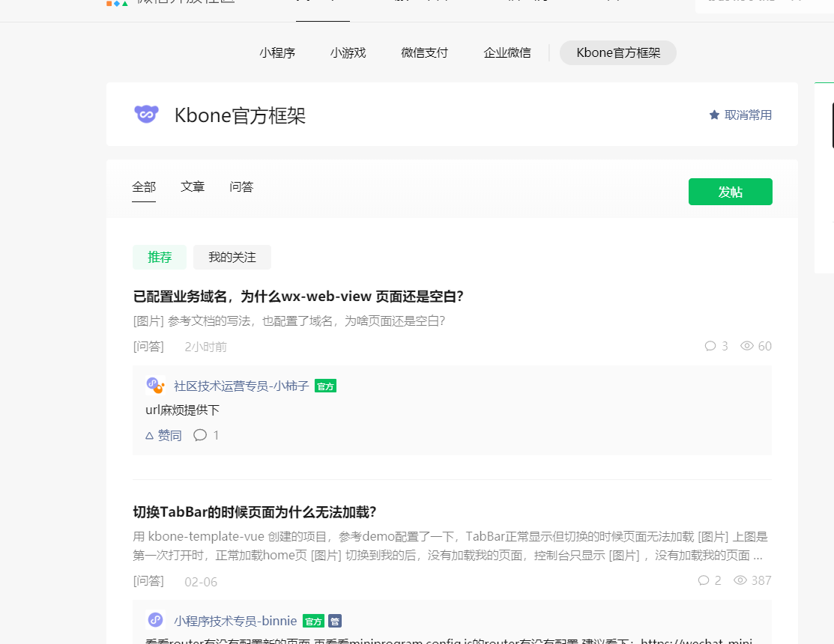834x644 pixels.
Task: Open avatar of 小程序技术专员-binnie
Action: (155, 619)
